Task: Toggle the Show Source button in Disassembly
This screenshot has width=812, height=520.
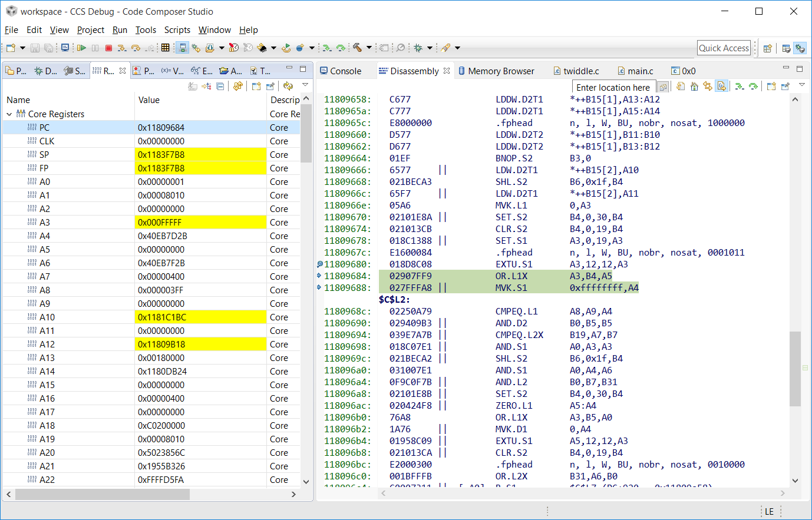Action: [x=721, y=87]
